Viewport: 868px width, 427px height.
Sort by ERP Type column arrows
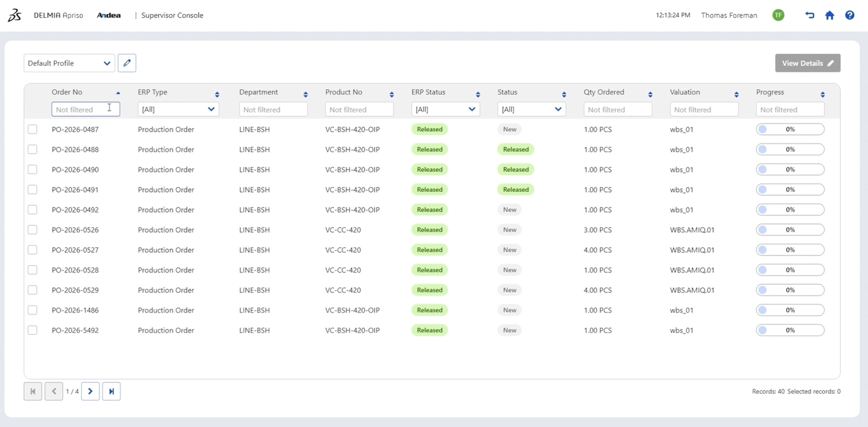pyautogui.click(x=217, y=95)
